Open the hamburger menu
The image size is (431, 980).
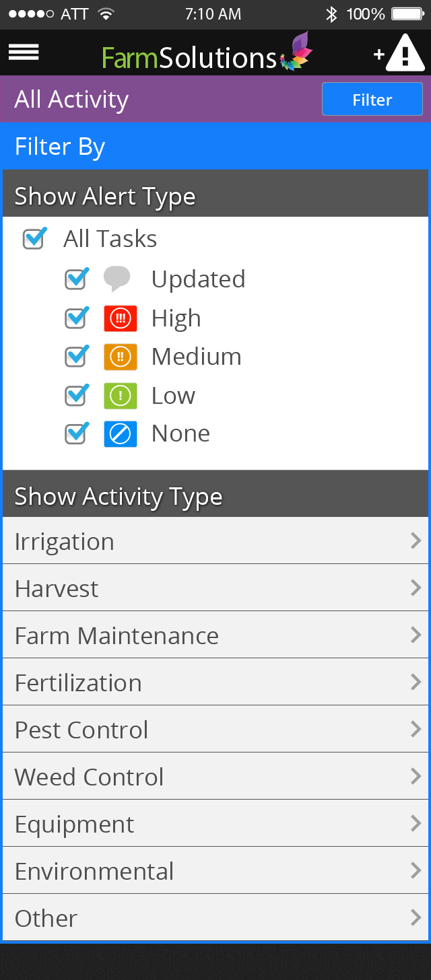[x=24, y=53]
